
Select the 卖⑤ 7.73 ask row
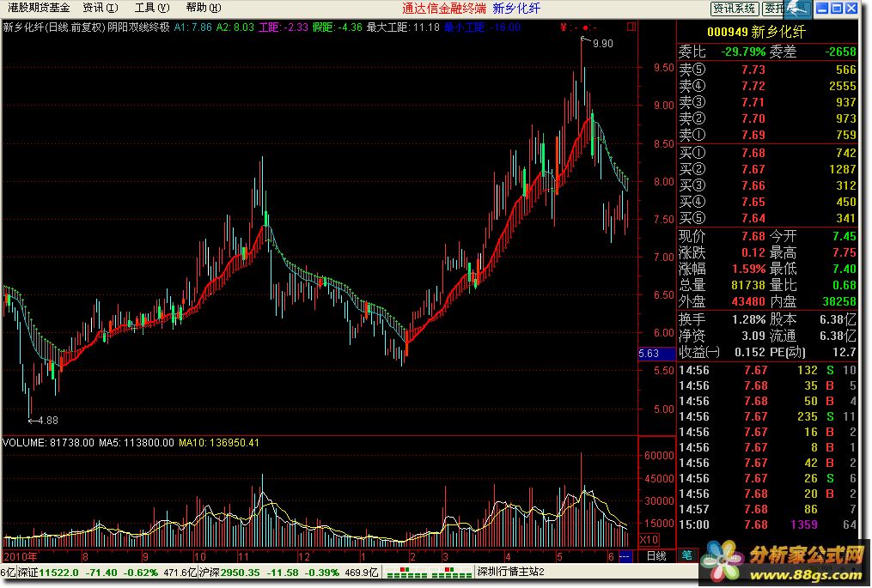767,70
